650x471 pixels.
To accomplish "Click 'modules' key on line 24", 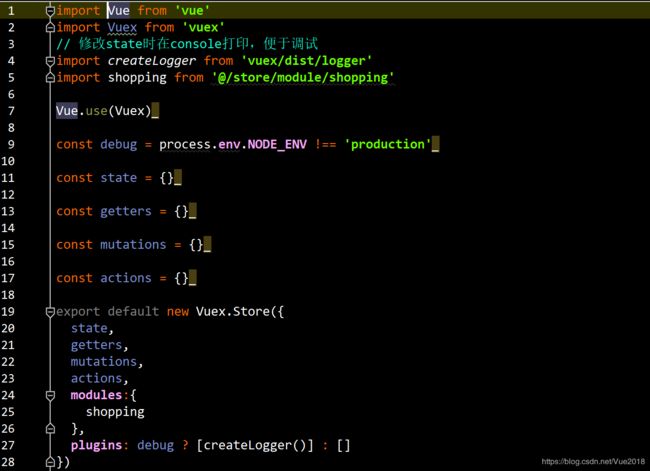I will pos(96,395).
